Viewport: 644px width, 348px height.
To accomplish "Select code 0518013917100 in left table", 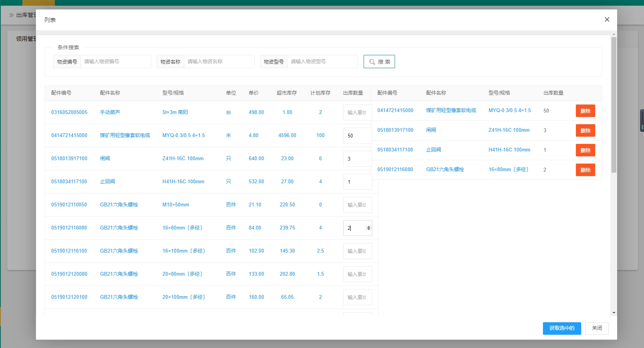I will tap(69, 159).
